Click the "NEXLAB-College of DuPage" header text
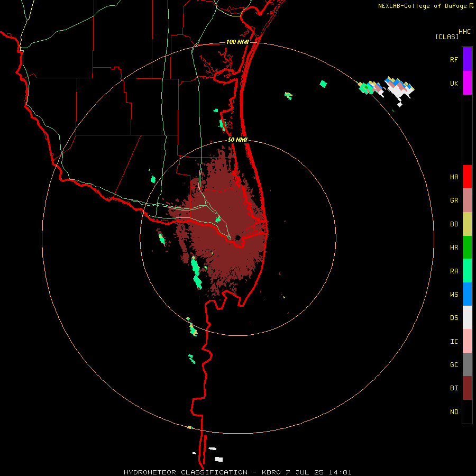 click(422, 6)
